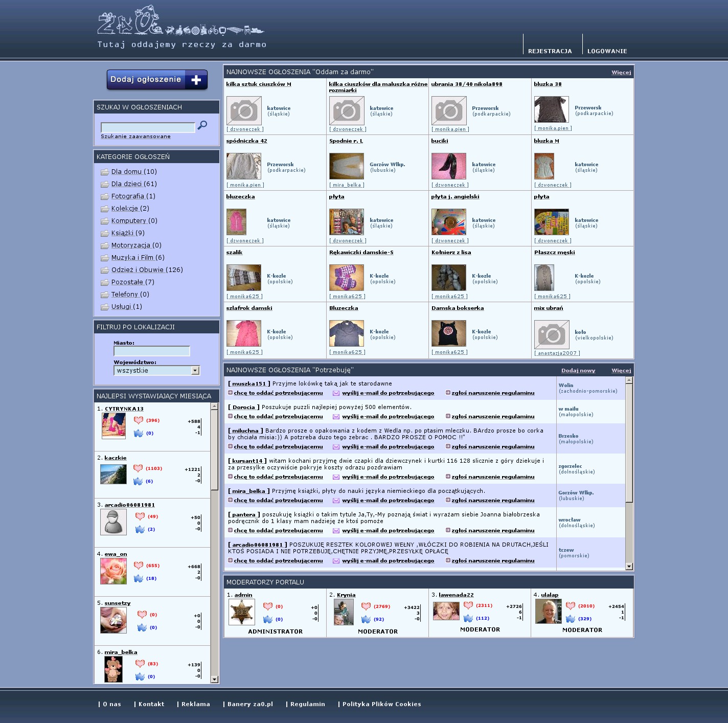Open Szukanie zaawansowane link
The height and width of the screenshot is (723, 728).
point(135,137)
